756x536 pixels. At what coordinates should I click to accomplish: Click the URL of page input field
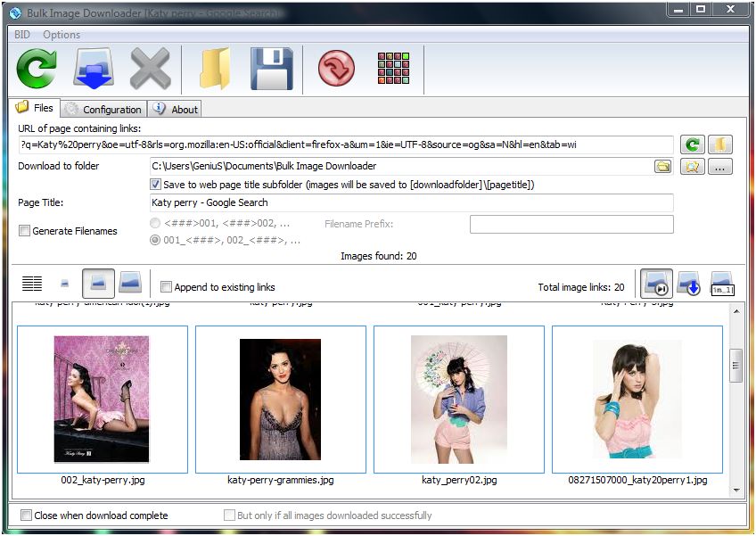pyautogui.click(x=346, y=144)
